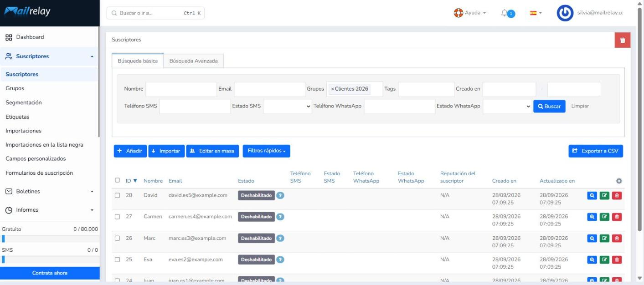The height and width of the screenshot is (285, 644).
Task: Delete subscriber David
Action: (617, 195)
